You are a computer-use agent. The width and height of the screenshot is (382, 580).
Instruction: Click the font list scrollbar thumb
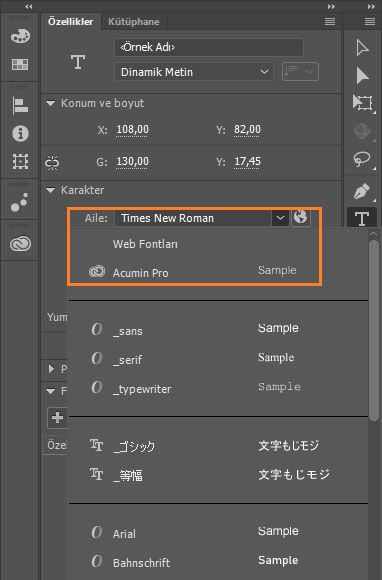[x=374, y=330]
